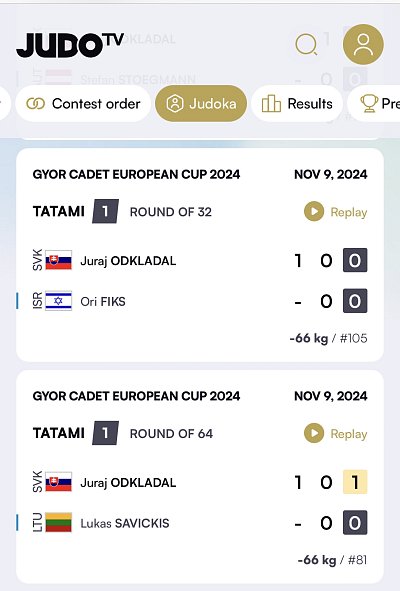Open the user profile avatar
The image size is (400, 591).
point(363,44)
